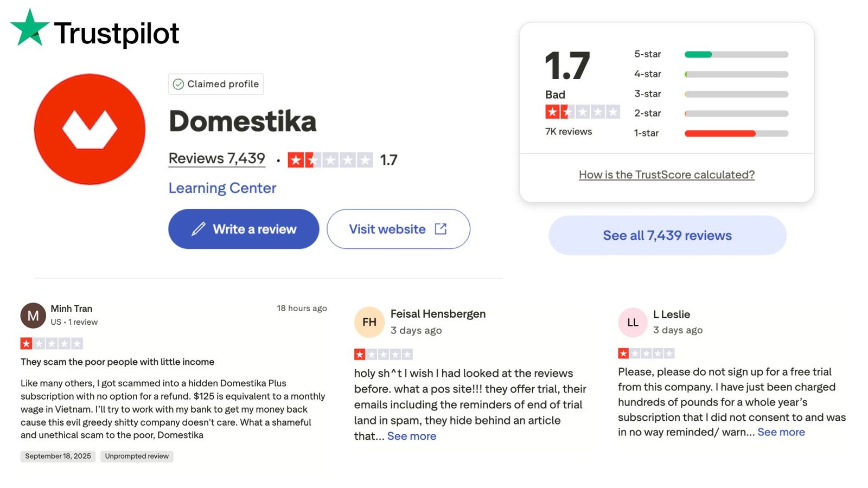Click the pencil icon in Write a review

tap(199, 229)
